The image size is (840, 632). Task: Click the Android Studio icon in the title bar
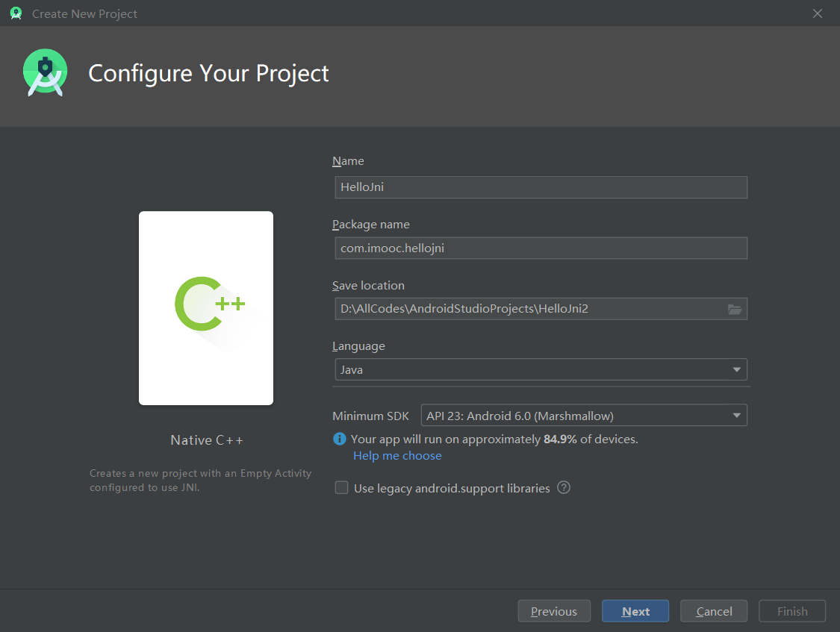pos(16,13)
